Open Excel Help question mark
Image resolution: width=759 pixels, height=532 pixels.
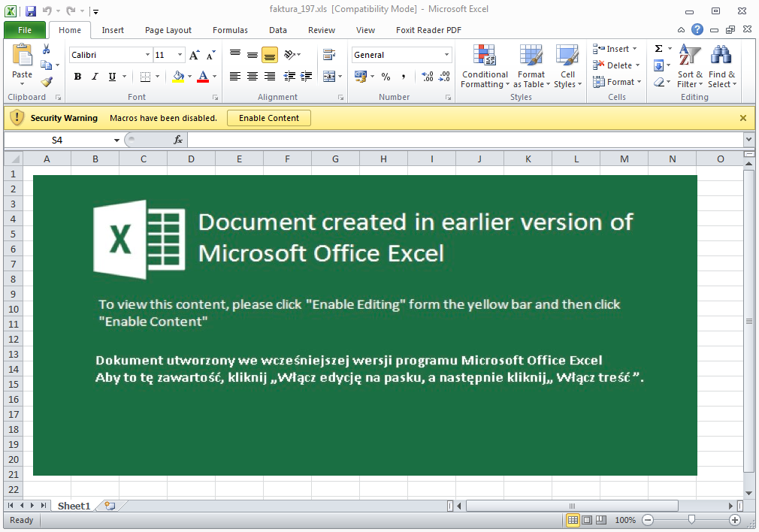click(697, 29)
